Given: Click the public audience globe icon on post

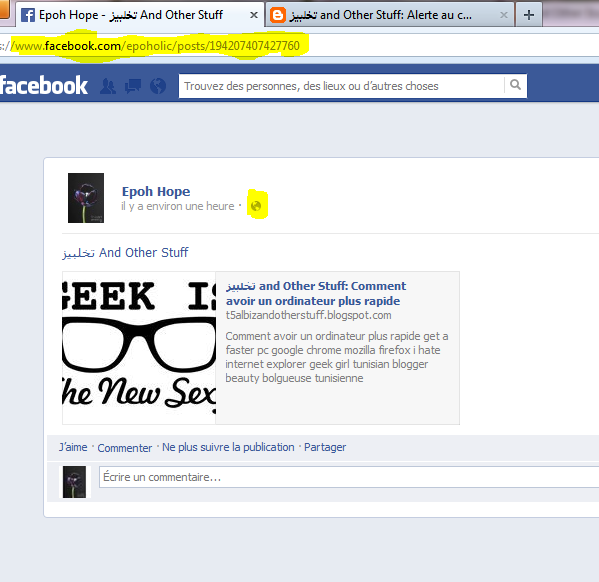Looking at the screenshot, I should click(x=256, y=206).
